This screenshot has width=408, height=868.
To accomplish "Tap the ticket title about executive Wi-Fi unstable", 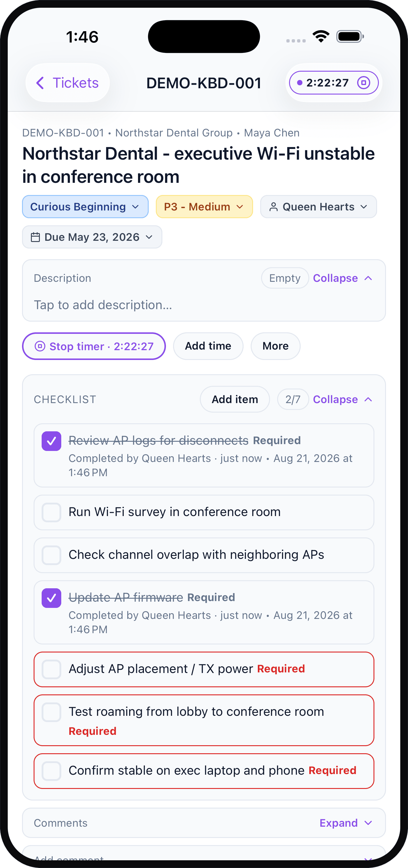I will tap(198, 165).
